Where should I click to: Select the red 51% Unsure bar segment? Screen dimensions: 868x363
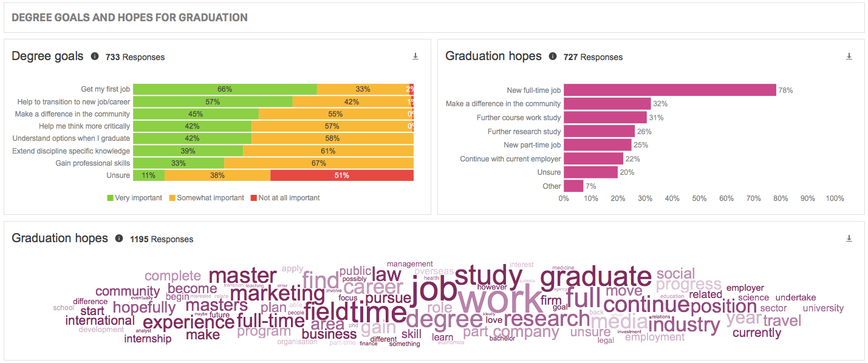[x=341, y=175]
